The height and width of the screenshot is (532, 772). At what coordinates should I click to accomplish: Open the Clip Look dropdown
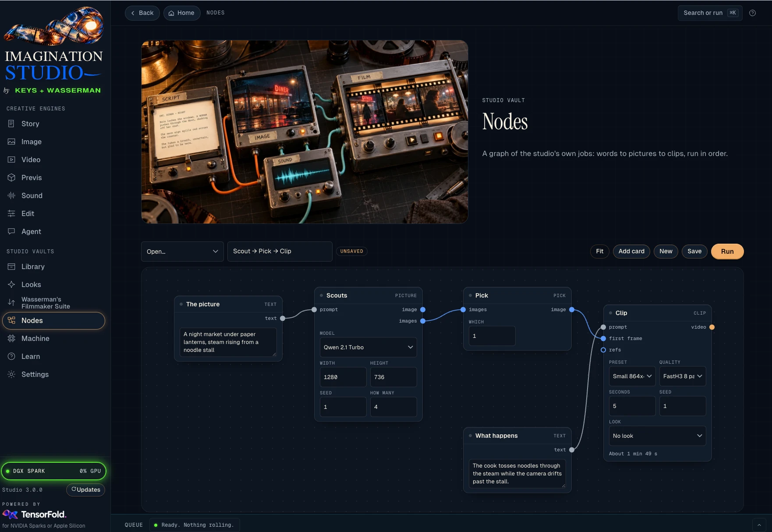pos(657,436)
